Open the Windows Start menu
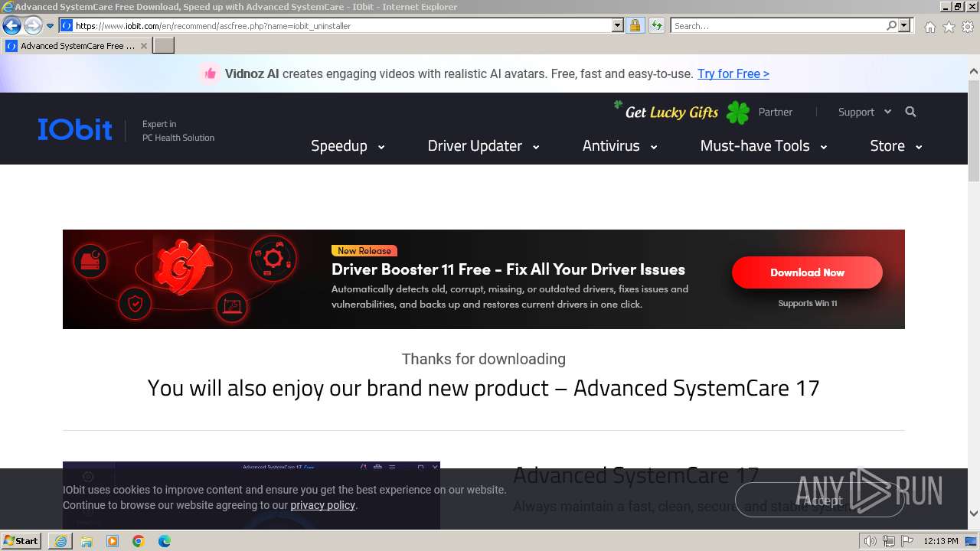This screenshot has height=551, width=980. pos(21,540)
